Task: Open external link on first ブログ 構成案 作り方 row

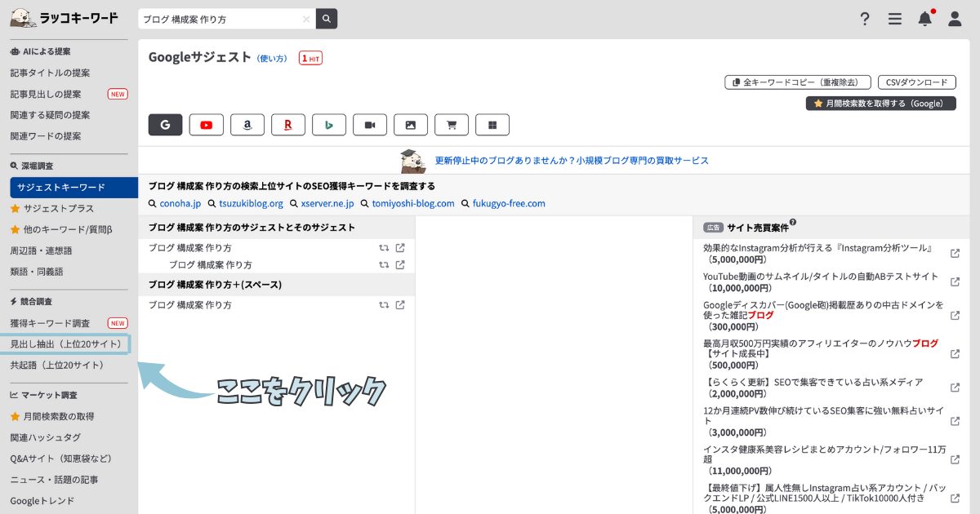Action: (x=400, y=248)
